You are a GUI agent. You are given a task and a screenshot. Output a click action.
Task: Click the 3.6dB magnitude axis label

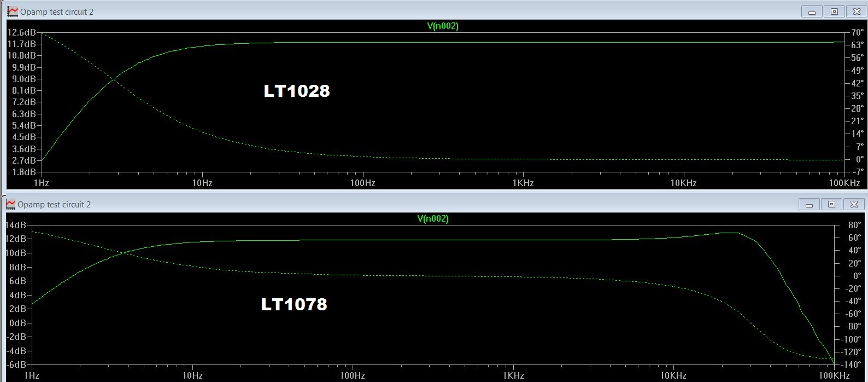[24, 149]
